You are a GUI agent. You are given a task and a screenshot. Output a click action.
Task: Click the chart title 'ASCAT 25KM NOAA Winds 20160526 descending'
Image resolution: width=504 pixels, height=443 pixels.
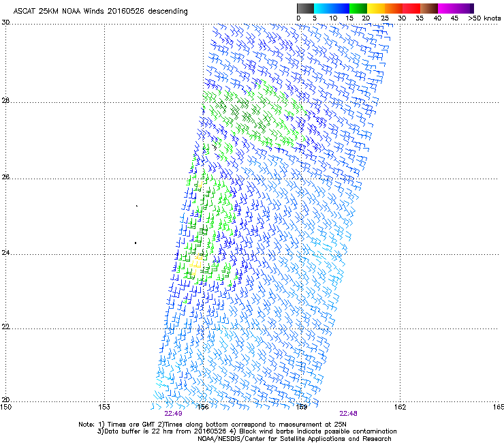pyautogui.click(x=100, y=12)
